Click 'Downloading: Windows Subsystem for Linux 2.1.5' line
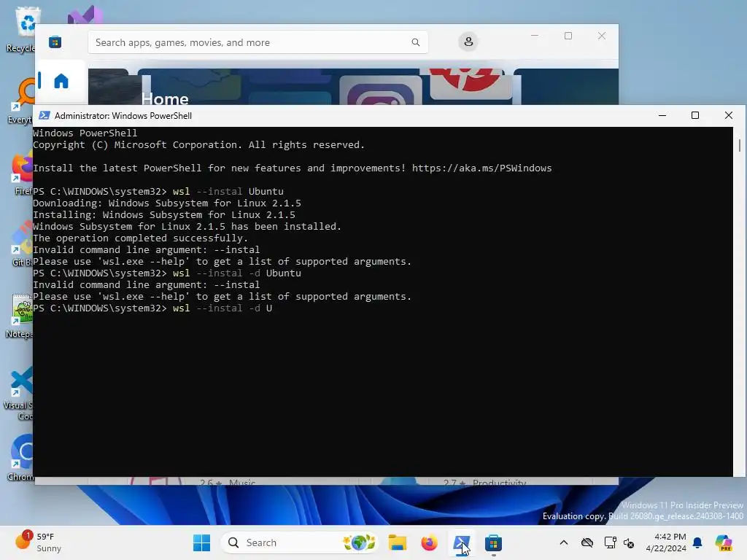Screen dimensions: 747x560 167,203
